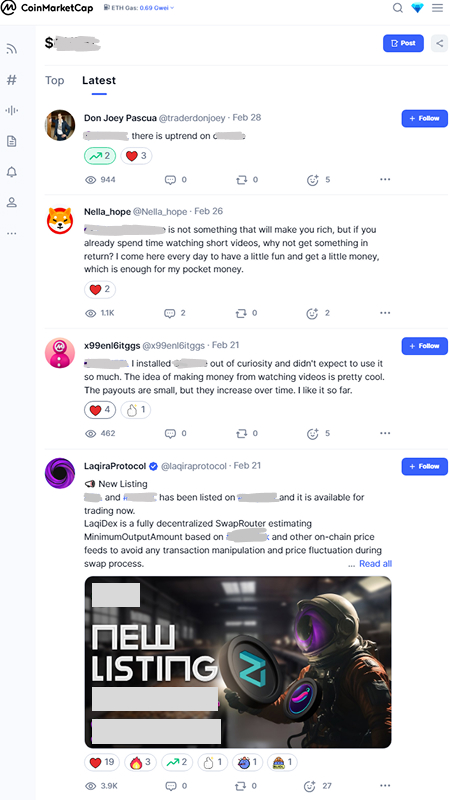Image resolution: width=450 pixels, height=800 pixels.
Task: Open the New Listing image thumbnail
Action: click(238, 662)
